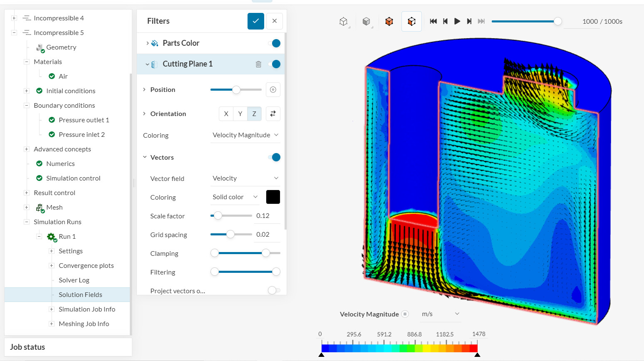Collapse the Vectors section

click(145, 157)
